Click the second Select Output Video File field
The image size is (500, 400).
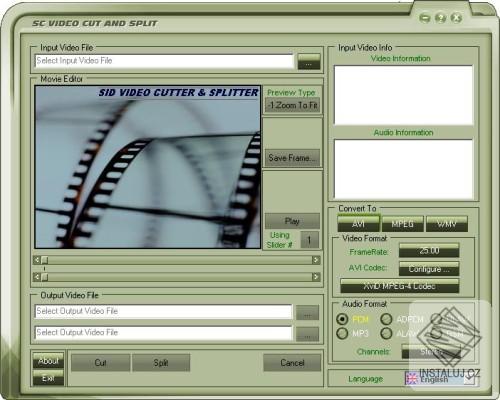[x=163, y=333]
